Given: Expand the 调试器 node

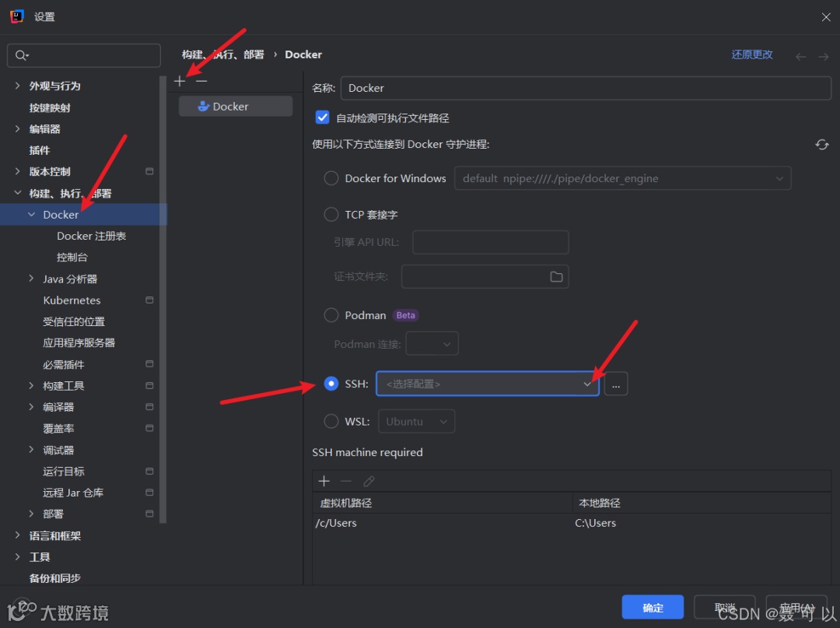Looking at the screenshot, I should tap(31, 450).
